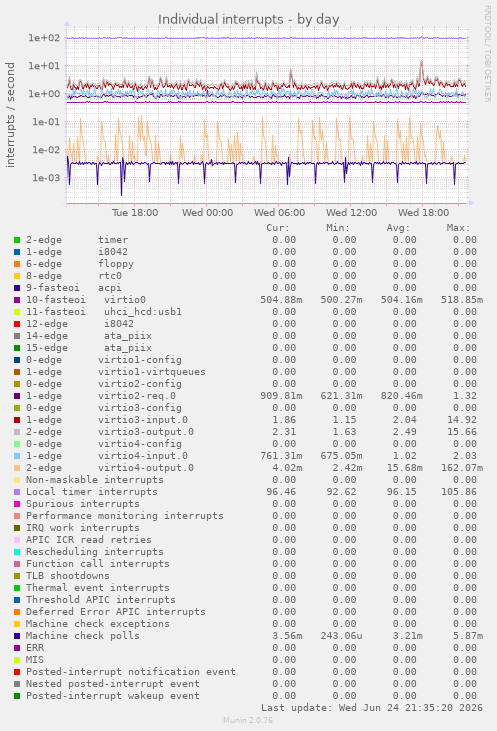Click the Machine check polls swatch
Image resolution: width=497 pixels, height=731 pixels.
(x=17, y=636)
